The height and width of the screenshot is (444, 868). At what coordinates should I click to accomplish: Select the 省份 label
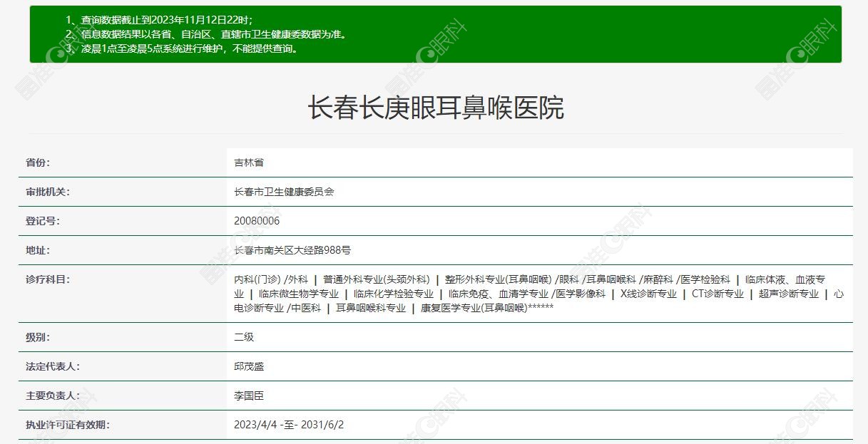click(x=38, y=162)
